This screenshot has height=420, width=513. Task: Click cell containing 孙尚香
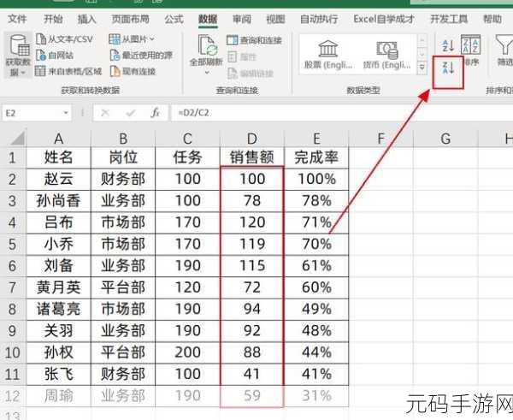[58, 201]
